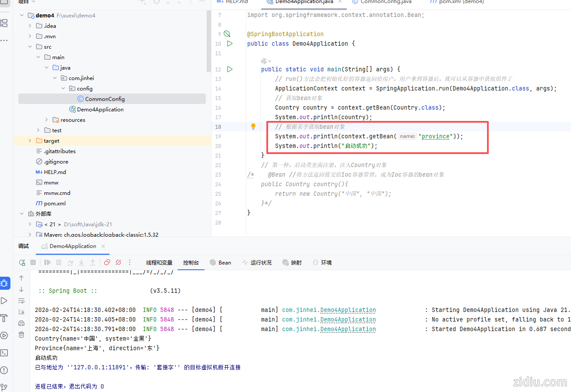Open the Problems tool window icon
571x392 pixels.
4,370
